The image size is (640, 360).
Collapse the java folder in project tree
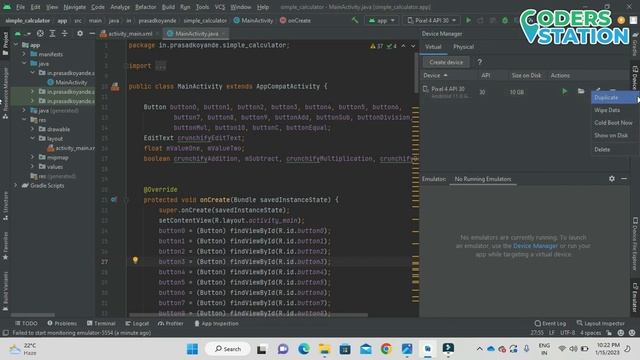click(24, 63)
